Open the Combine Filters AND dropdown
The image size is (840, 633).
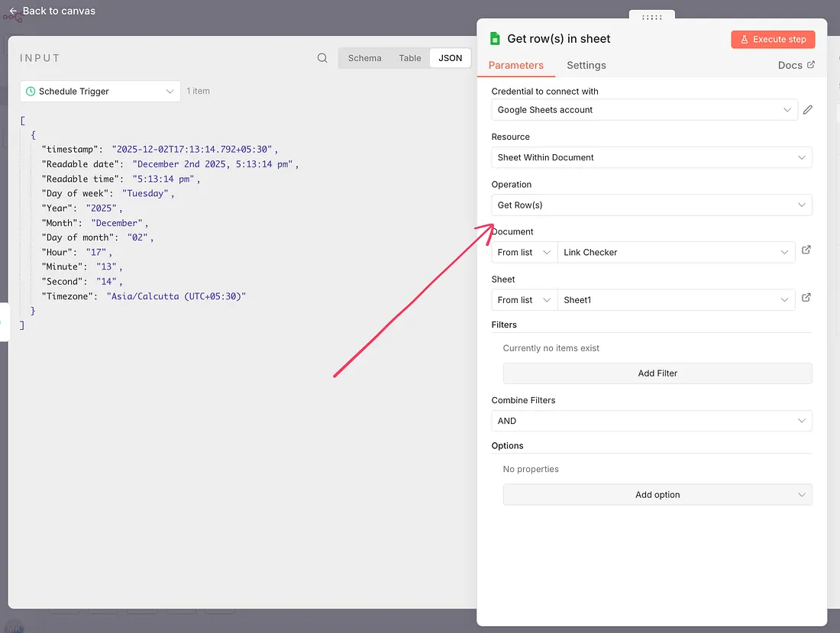point(651,421)
